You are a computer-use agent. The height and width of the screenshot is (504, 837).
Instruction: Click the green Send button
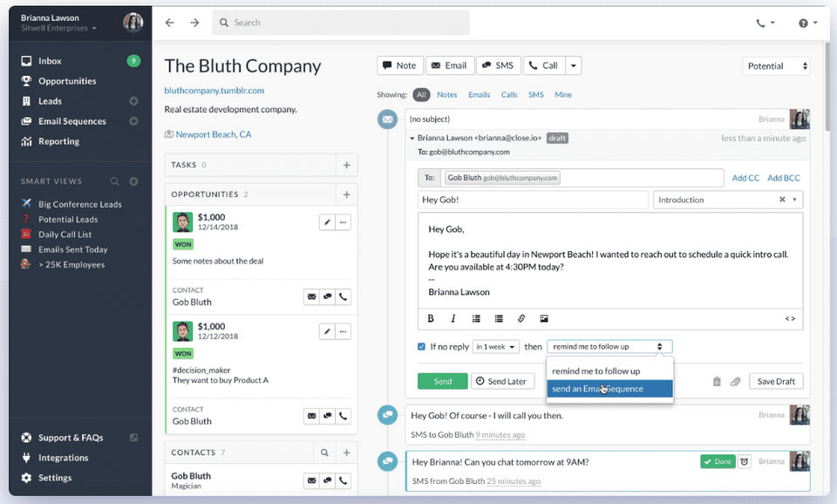443,381
